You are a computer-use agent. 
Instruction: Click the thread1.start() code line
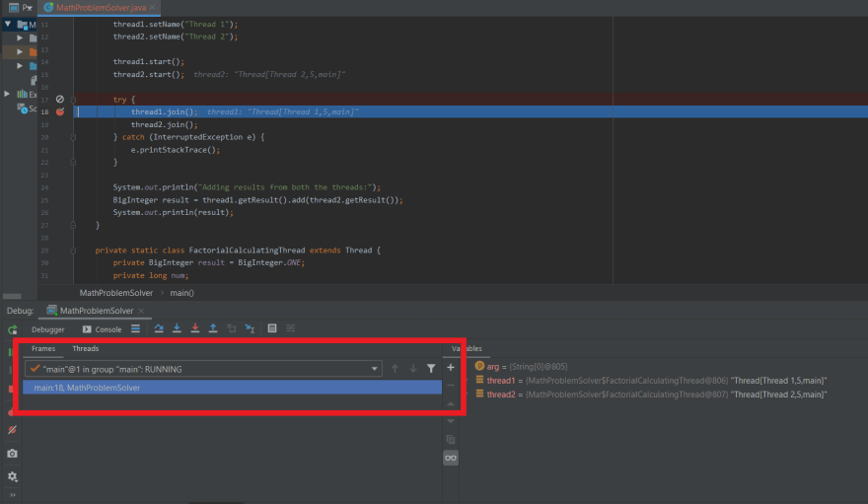pos(149,62)
